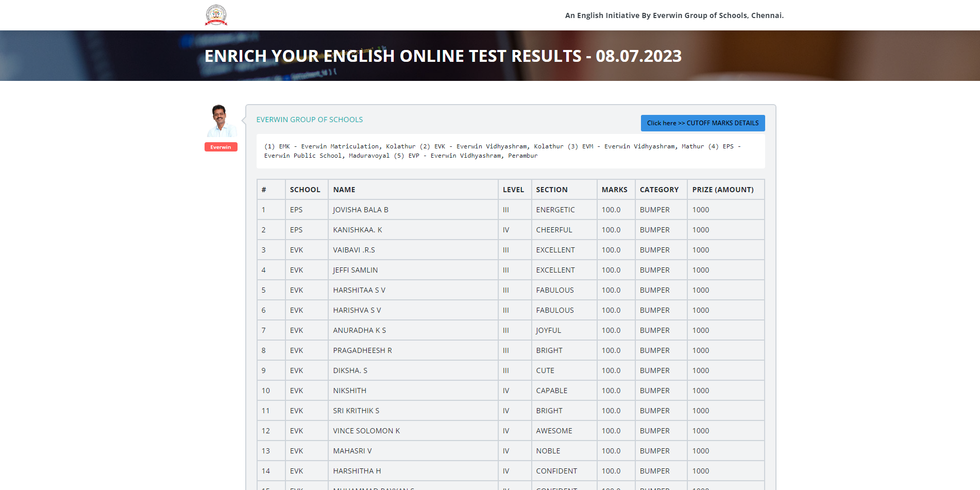
Task: Click JOYFUL section in Anuradha's row
Action: 549,330
